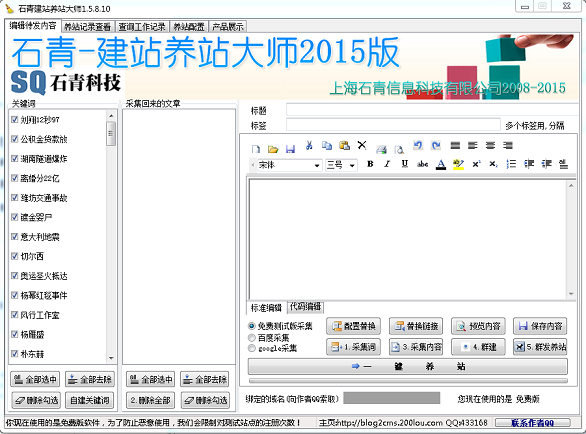Open the 三号 font size dropdown
This screenshot has width=586, height=434.
click(x=352, y=165)
